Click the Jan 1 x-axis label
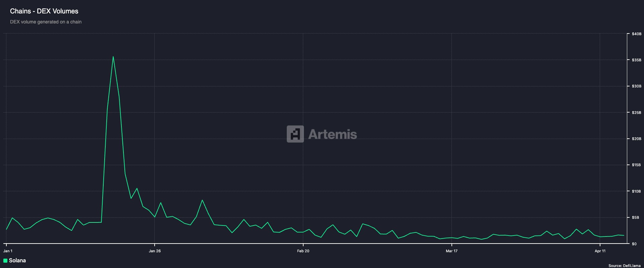 click(8, 251)
